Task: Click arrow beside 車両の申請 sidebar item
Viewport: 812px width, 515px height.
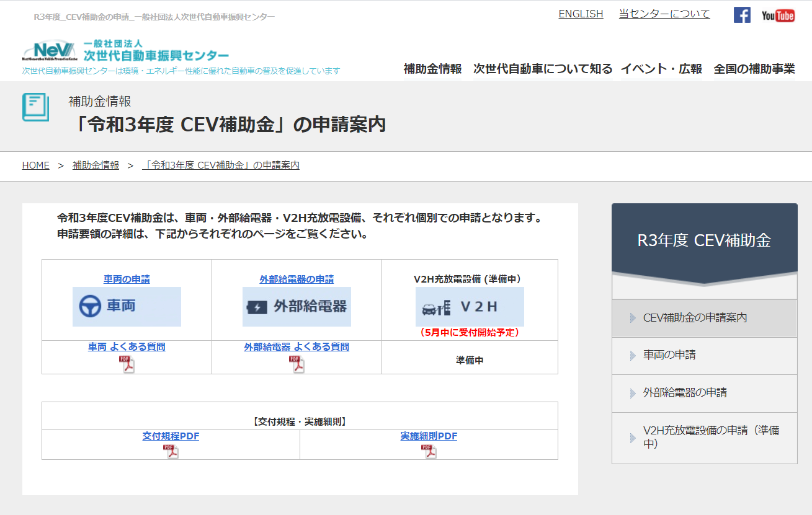Action: click(633, 355)
